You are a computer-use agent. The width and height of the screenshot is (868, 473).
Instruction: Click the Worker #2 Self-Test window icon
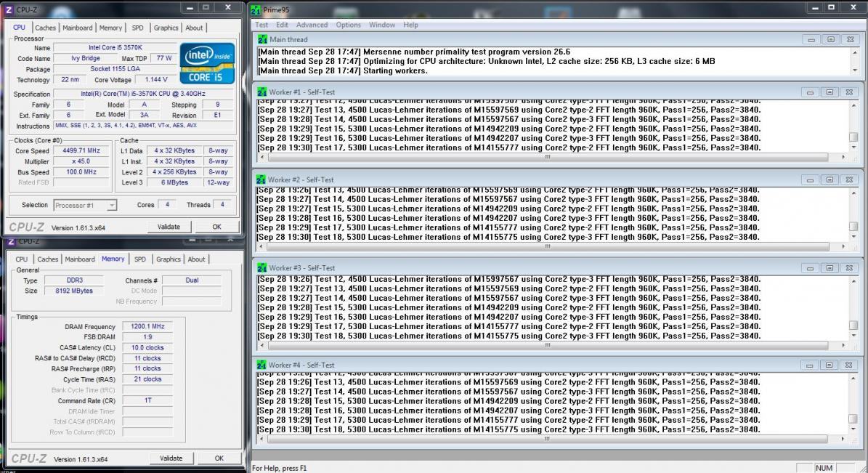point(261,179)
